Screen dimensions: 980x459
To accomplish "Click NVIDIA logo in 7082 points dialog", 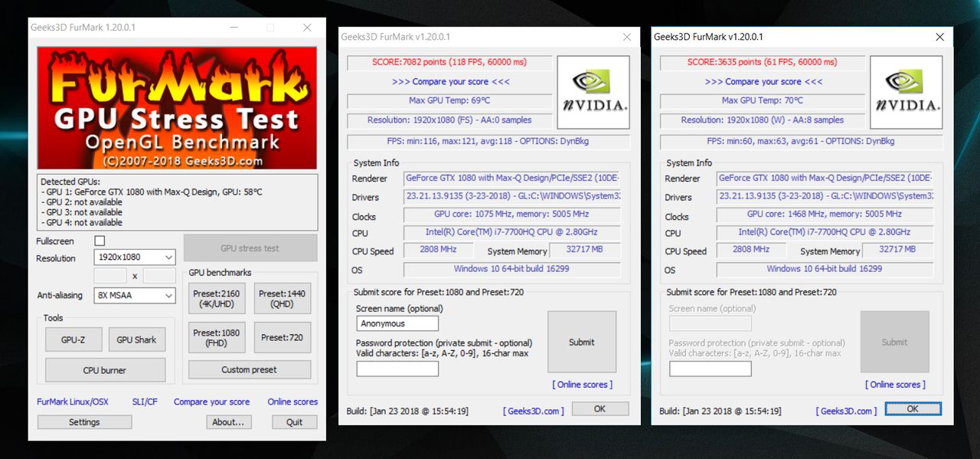I will coord(593,92).
